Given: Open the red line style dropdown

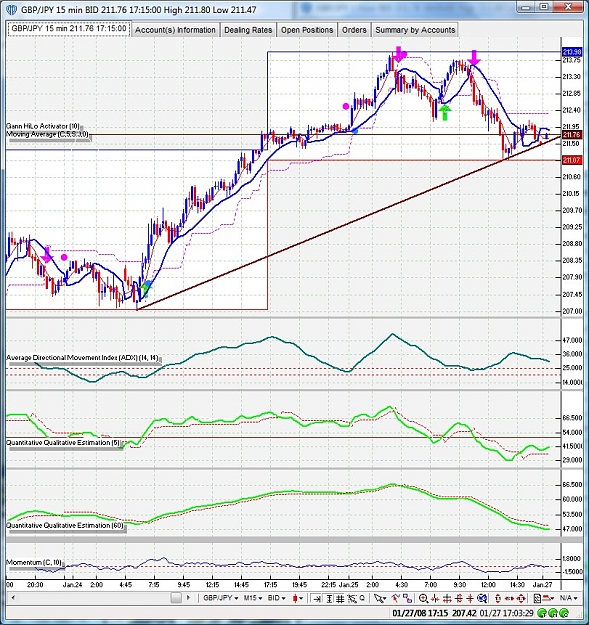Looking at the screenshot, I should (x=549, y=598).
